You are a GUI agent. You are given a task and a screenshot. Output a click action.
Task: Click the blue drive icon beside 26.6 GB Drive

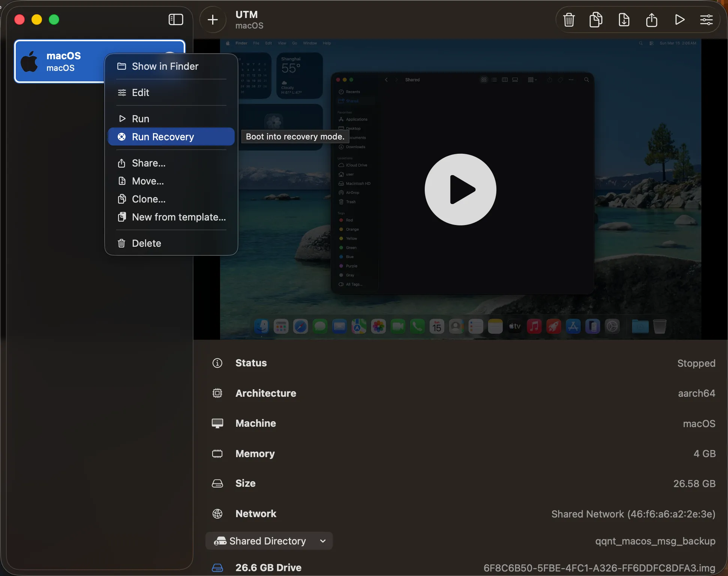tap(217, 568)
